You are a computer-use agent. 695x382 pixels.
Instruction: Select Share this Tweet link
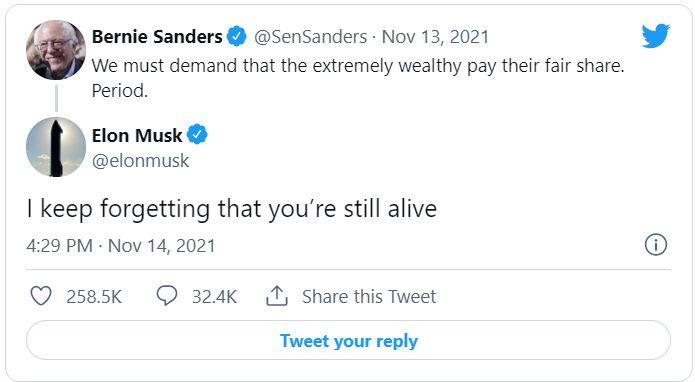point(369,296)
